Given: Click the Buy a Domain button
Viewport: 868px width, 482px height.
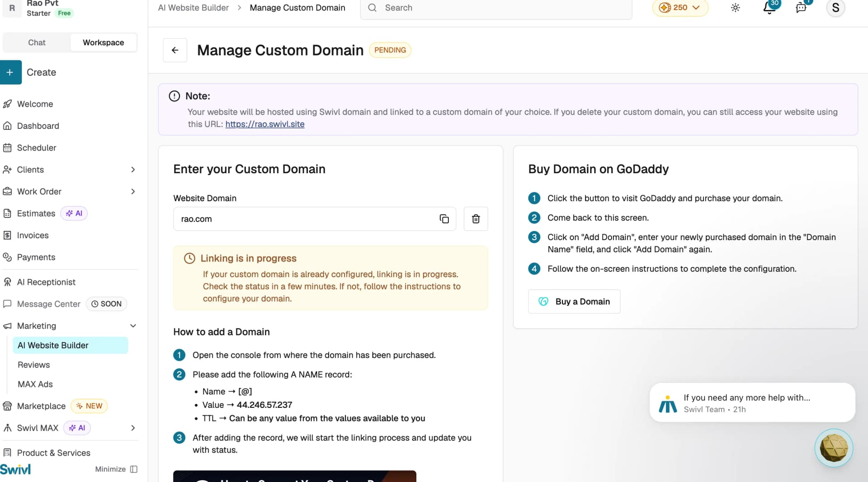Looking at the screenshot, I should 574,302.
